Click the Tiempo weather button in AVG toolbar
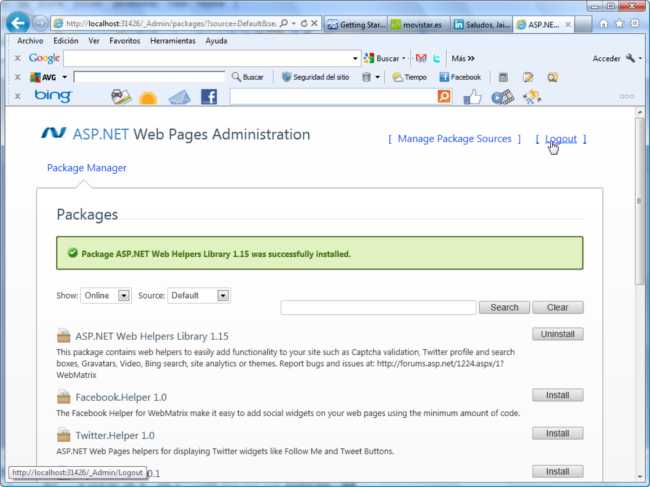The height and width of the screenshot is (487, 650). (410, 77)
